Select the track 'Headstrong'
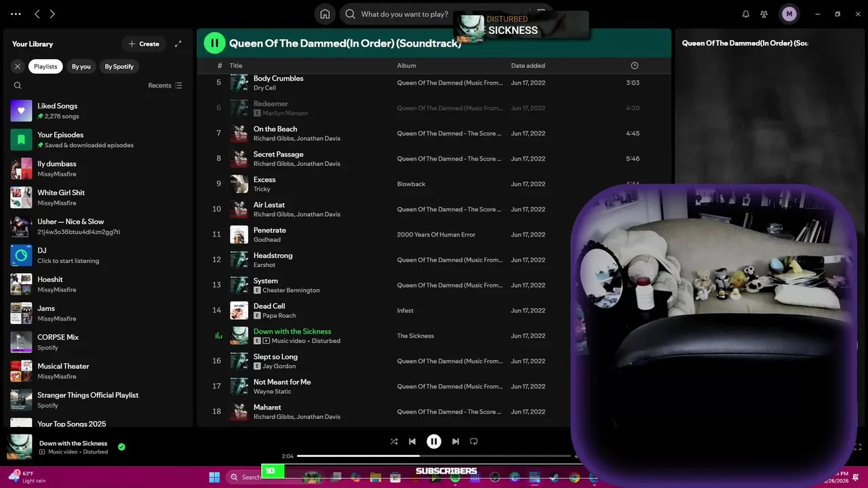 coord(273,256)
